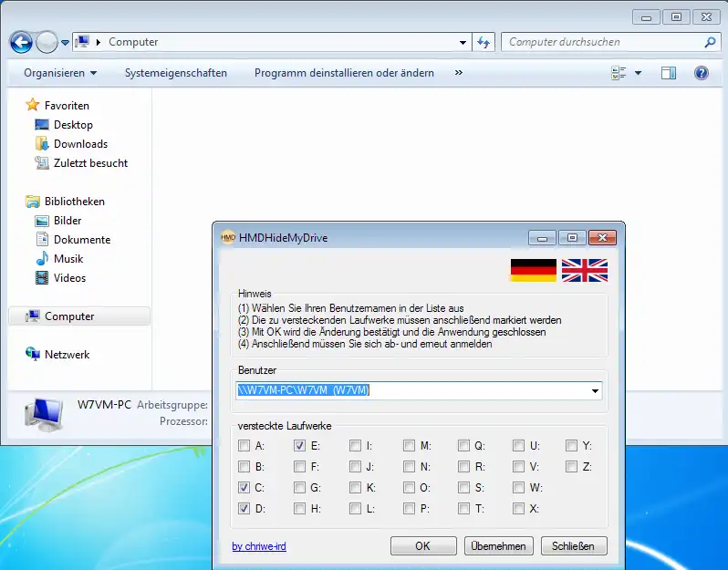Click the Computer icon in address bar

click(83, 42)
